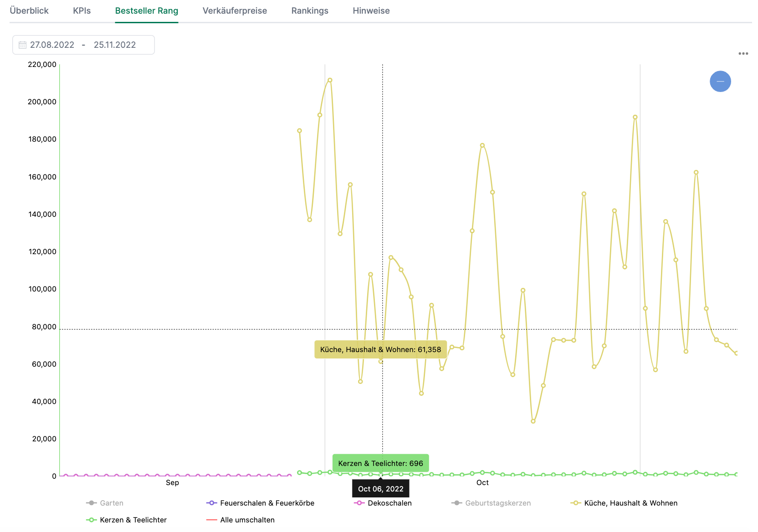Click the Oct 06, 2022 date tooltip
The width and height of the screenshot is (758, 532).
pos(381,489)
